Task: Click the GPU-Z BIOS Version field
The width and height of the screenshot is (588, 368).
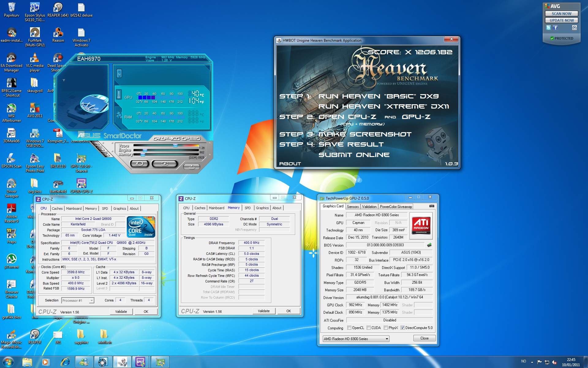Action: point(385,245)
